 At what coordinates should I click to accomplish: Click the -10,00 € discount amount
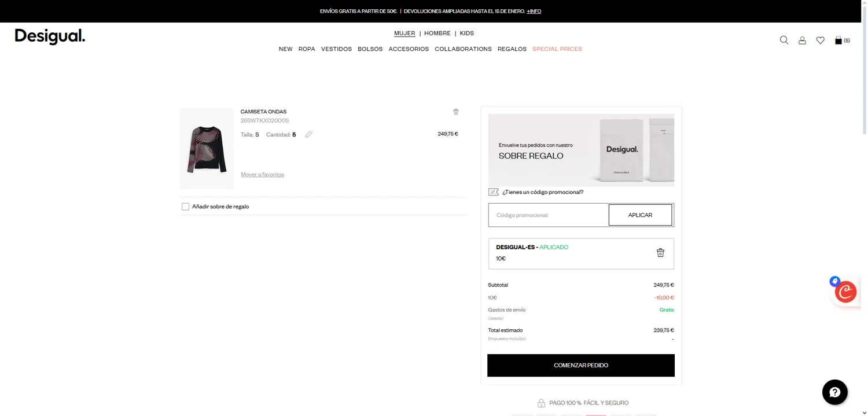(x=664, y=298)
